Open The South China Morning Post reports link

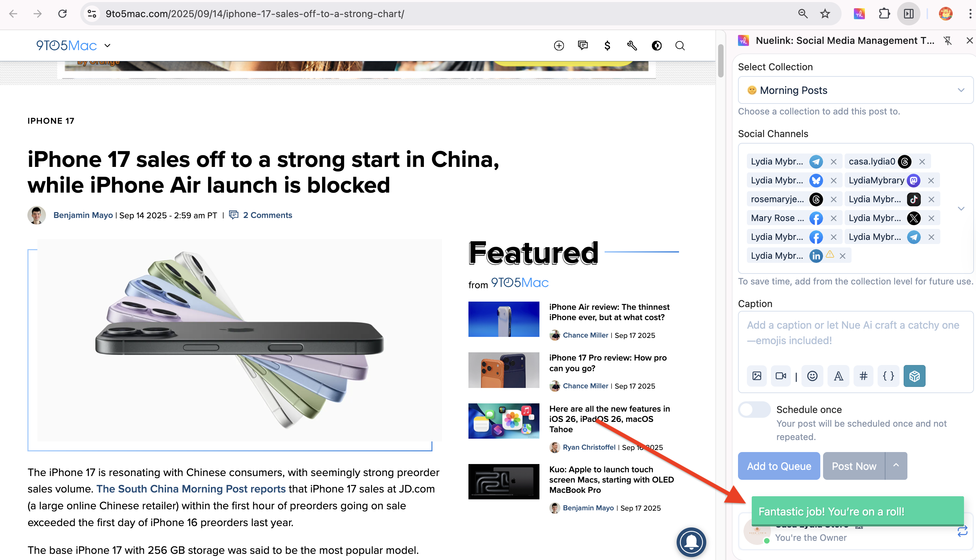pyautogui.click(x=191, y=489)
